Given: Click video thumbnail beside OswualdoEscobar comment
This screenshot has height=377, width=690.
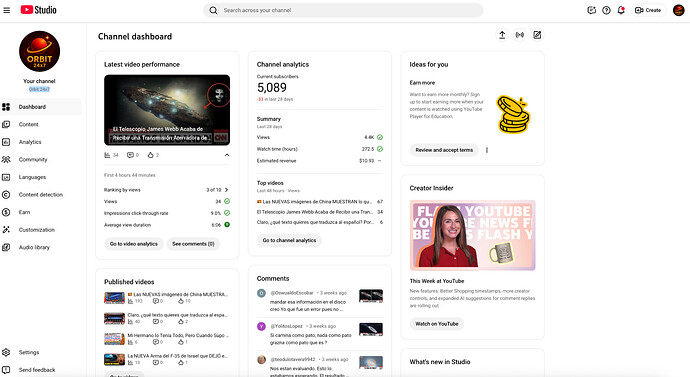Looking at the screenshot, I should [371, 296].
